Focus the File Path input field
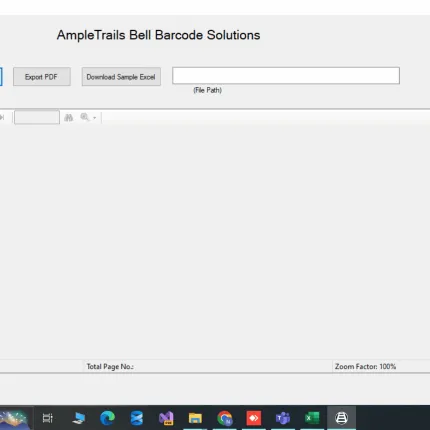 coord(286,75)
